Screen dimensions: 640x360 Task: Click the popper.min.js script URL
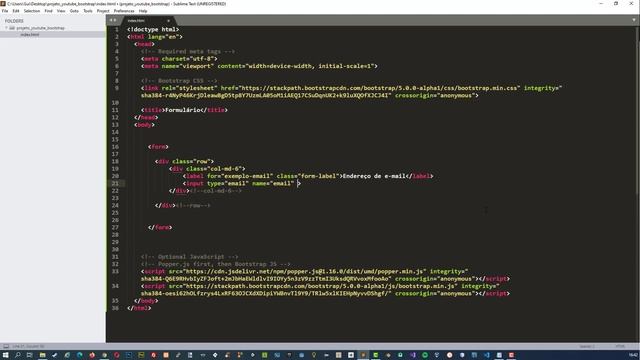(305, 271)
